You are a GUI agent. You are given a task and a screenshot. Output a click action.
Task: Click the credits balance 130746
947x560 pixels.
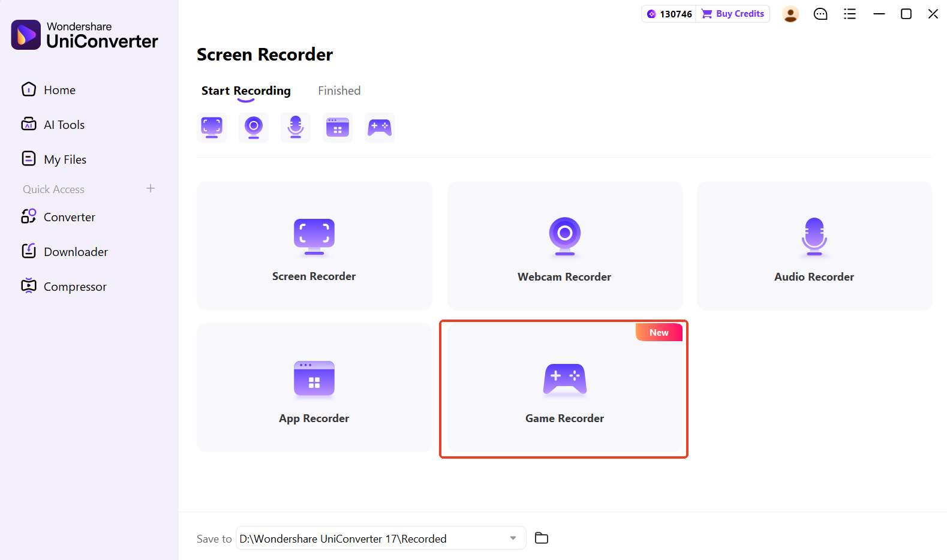pos(669,14)
